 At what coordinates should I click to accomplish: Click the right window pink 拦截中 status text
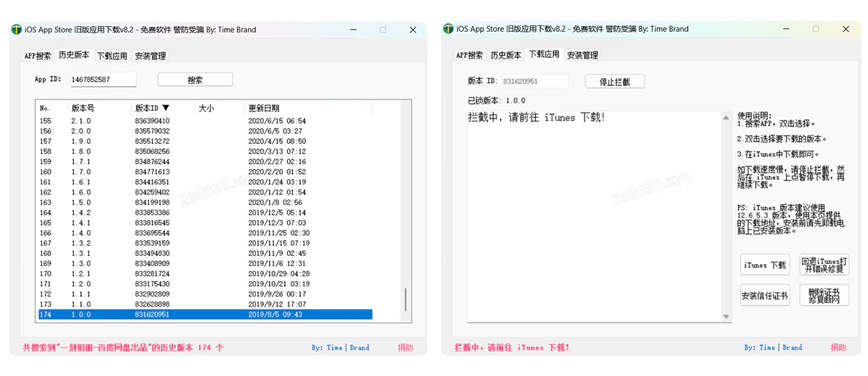point(511,348)
